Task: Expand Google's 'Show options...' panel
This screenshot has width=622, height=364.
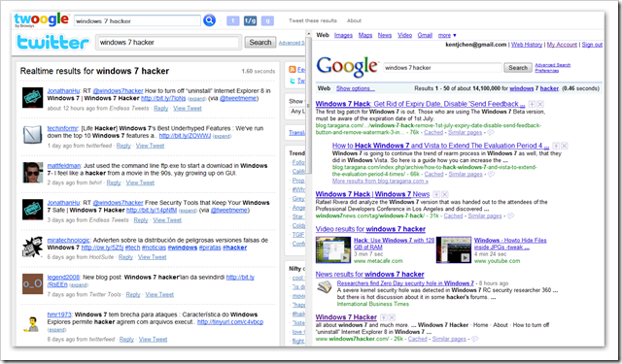Action: click(356, 88)
